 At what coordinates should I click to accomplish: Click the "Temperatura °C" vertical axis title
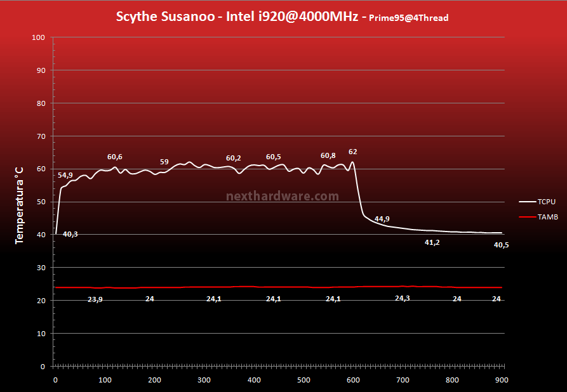[x=19, y=206]
